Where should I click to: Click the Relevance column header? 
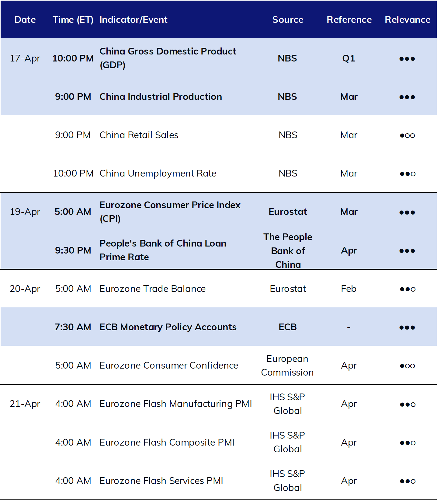coord(408,20)
